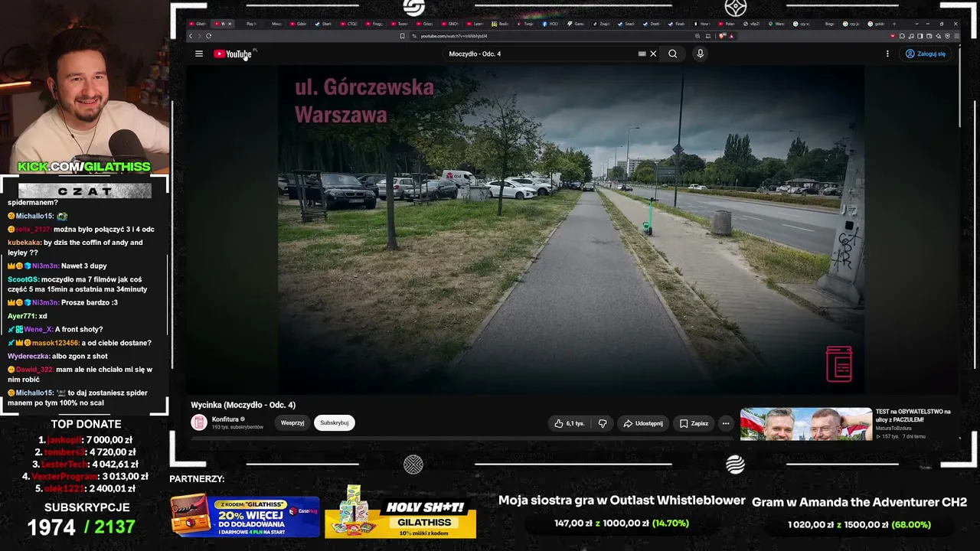Start voice search with the microphone icon
980x551 pixels.
[700, 54]
